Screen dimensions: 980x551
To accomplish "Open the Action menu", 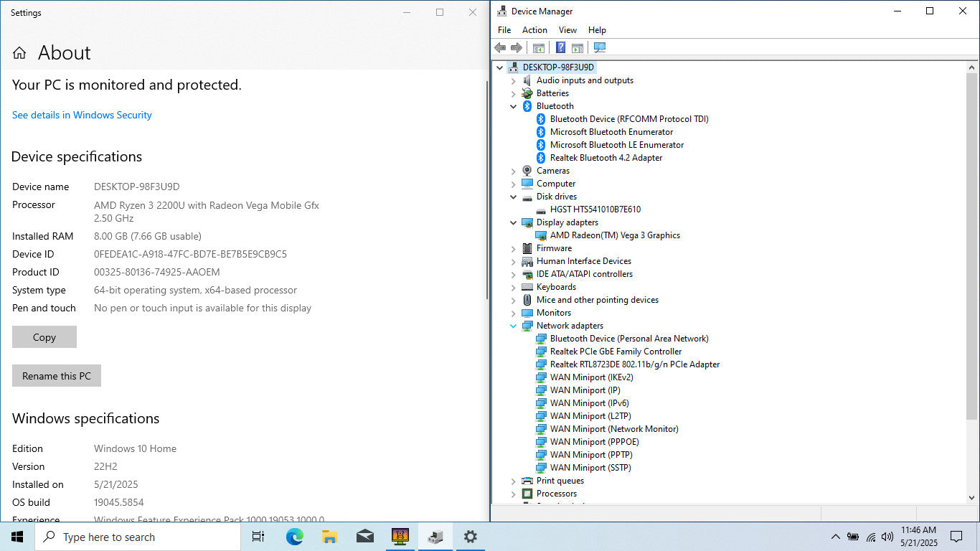I will coord(534,30).
